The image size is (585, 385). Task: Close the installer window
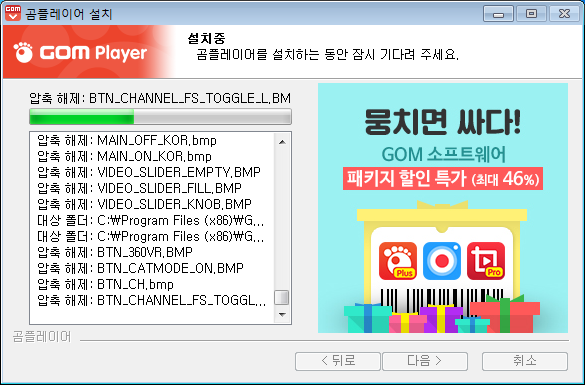pyautogui.click(x=564, y=14)
